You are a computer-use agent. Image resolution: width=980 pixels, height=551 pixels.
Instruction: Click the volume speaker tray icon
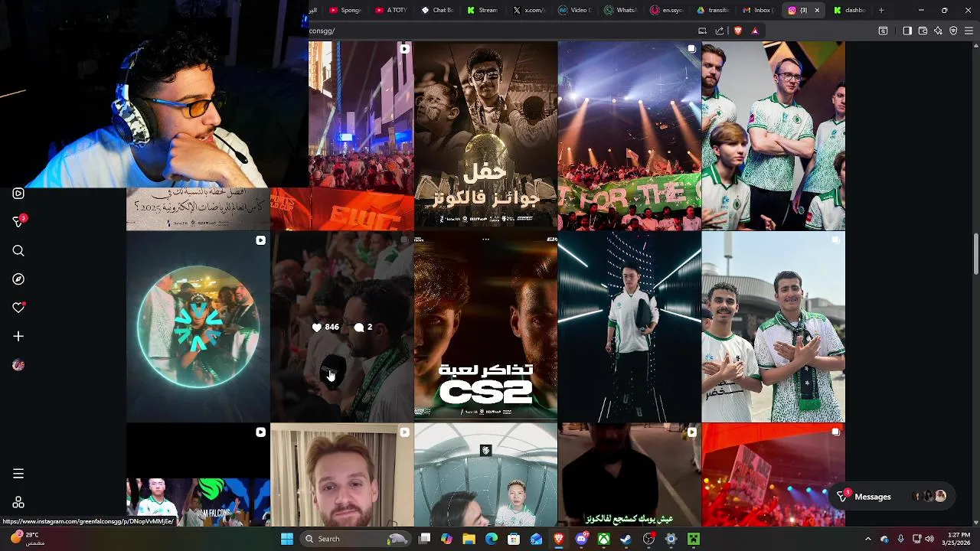[929, 539]
